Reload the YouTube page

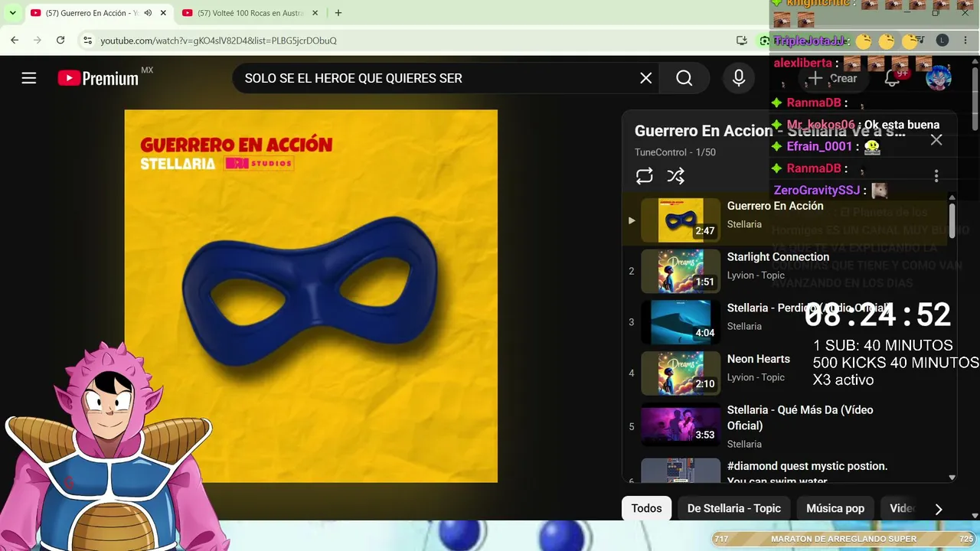(60, 41)
